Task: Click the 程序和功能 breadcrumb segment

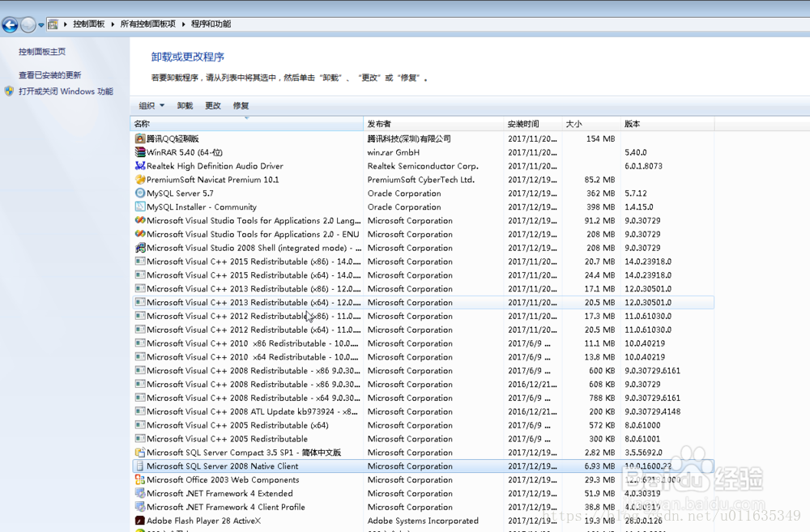Action: tap(211, 23)
